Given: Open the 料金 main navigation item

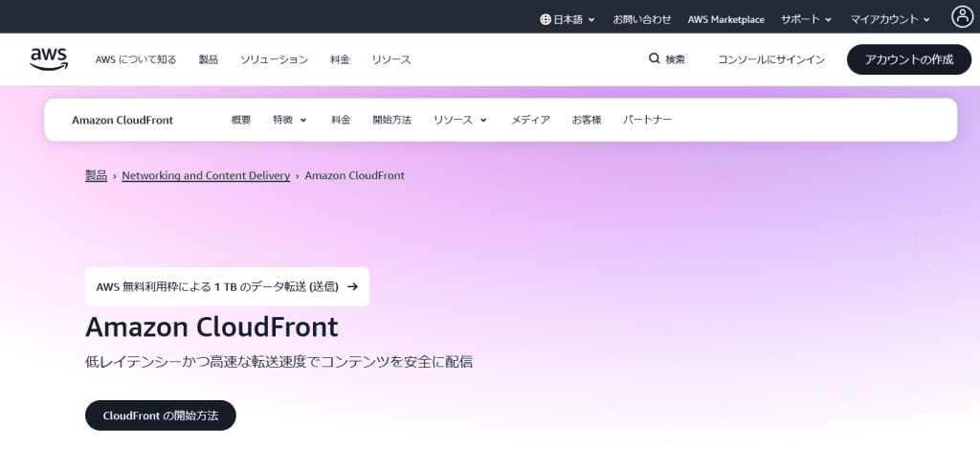Looking at the screenshot, I should (x=340, y=59).
